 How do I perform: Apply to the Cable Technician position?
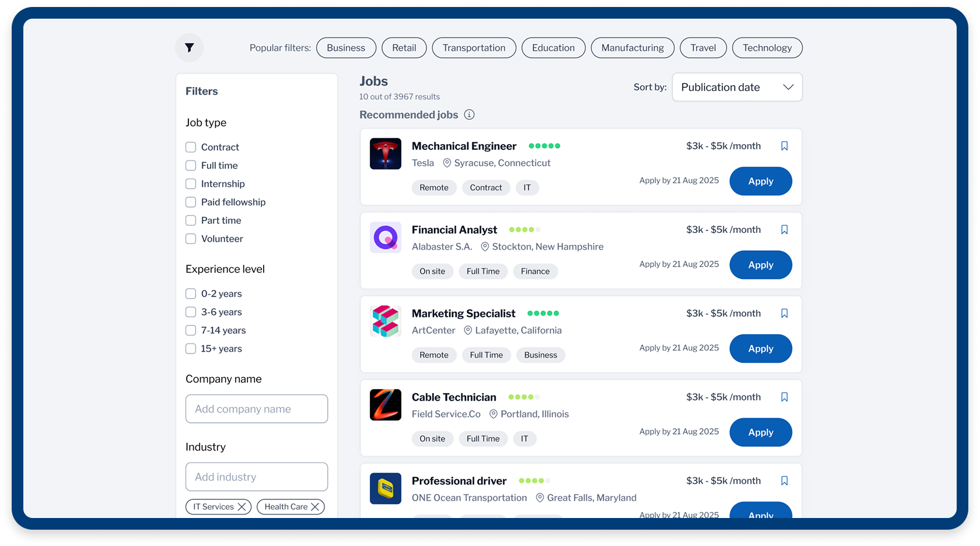[760, 432]
